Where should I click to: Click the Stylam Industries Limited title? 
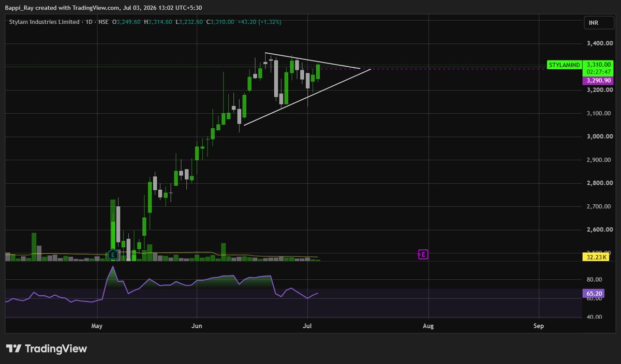[x=43, y=22]
